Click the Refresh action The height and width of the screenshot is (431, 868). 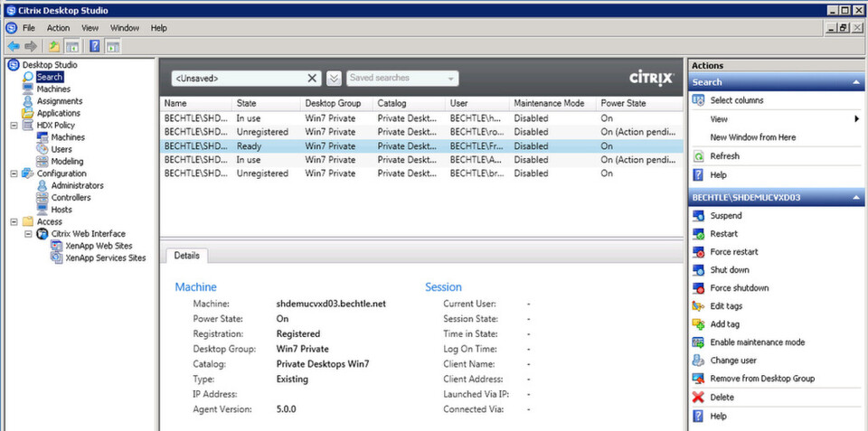point(724,156)
